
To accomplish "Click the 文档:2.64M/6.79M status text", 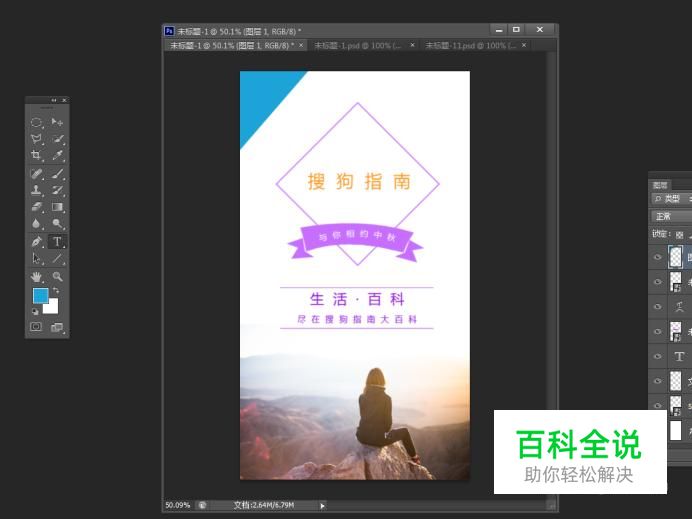I will 263,505.
